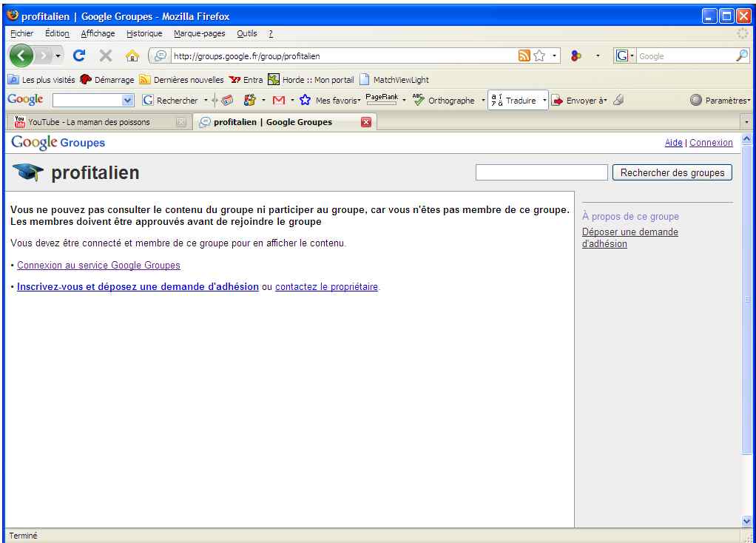Click the magnifier icon in the search box
This screenshot has width=756, height=543.
[742, 56]
